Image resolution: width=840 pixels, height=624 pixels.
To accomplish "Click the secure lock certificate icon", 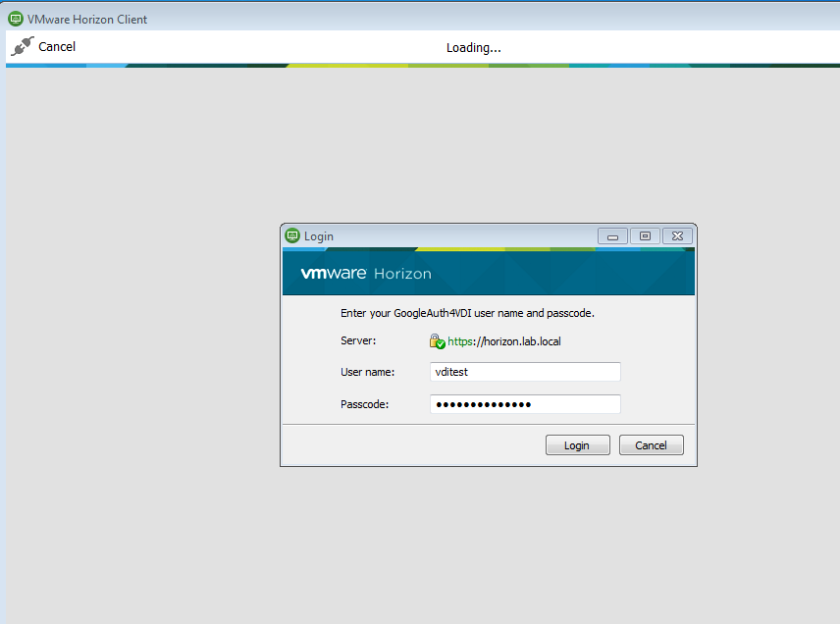I will point(437,341).
